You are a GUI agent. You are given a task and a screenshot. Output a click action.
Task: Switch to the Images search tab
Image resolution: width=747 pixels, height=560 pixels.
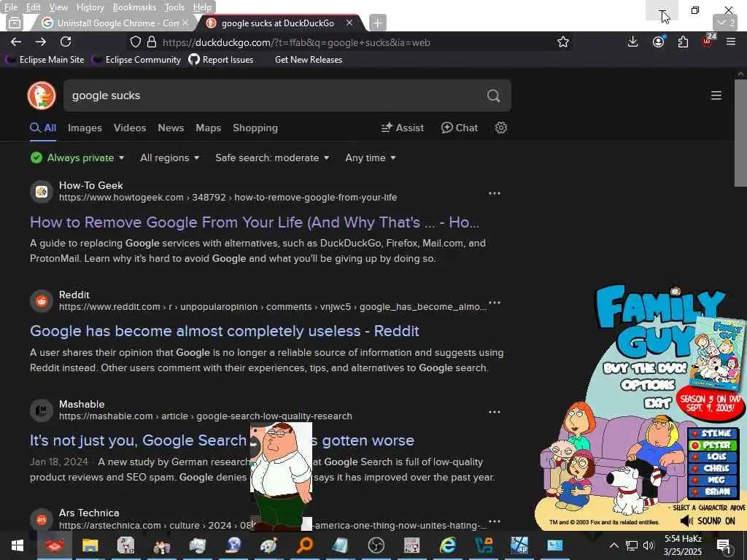click(x=85, y=128)
